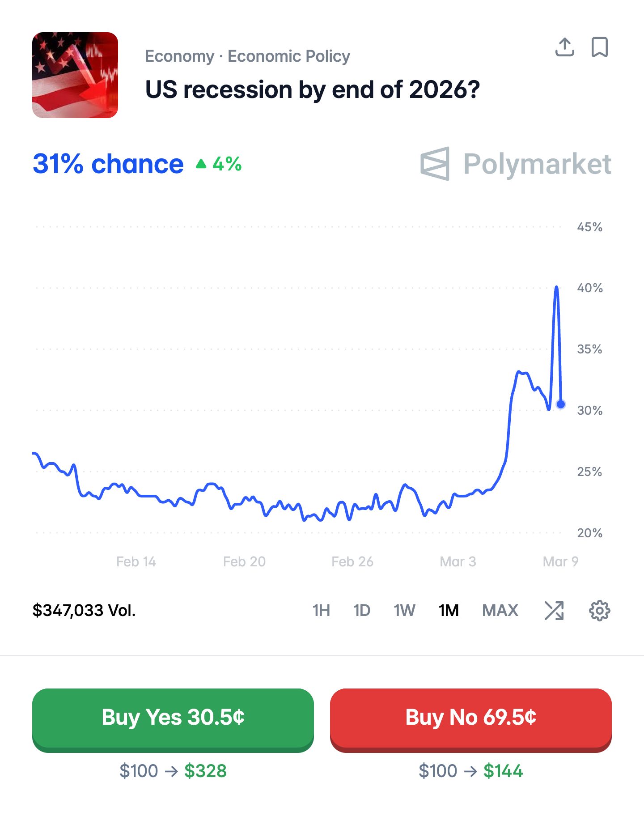Switch chart to 1W range
The height and width of the screenshot is (816, 644).
(404, 610)
